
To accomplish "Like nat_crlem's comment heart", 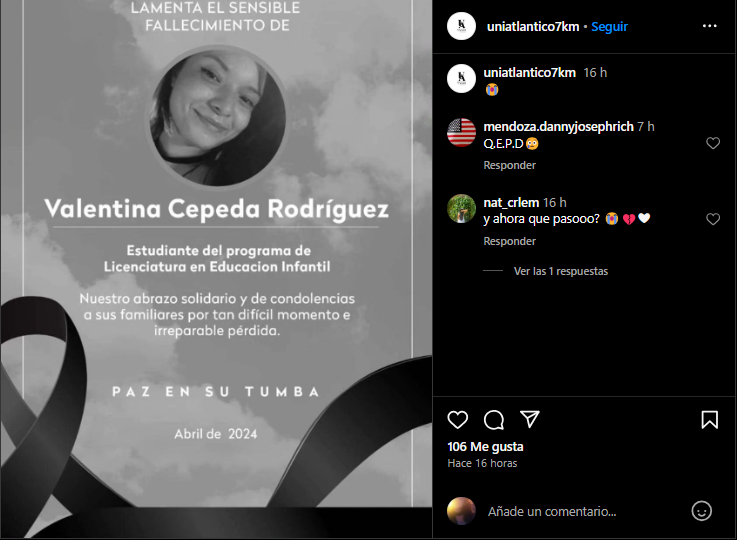I will coord(713,219).
